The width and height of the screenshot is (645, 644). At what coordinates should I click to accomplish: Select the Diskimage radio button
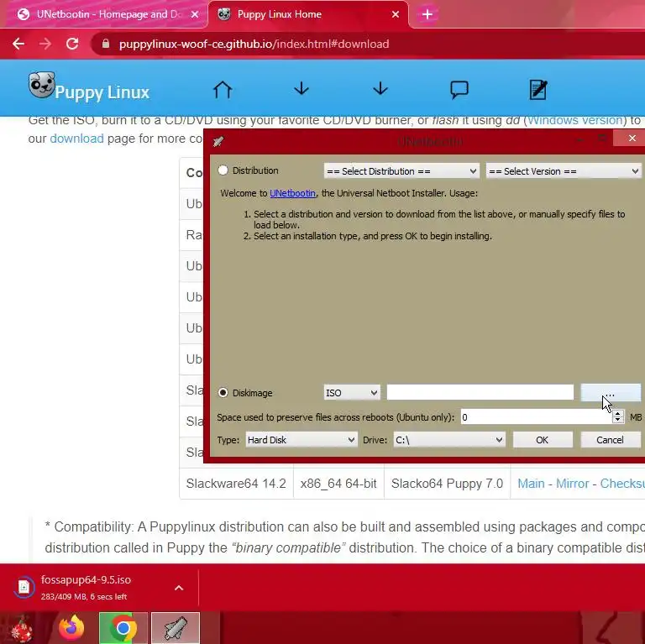click(x=223, y=392)
